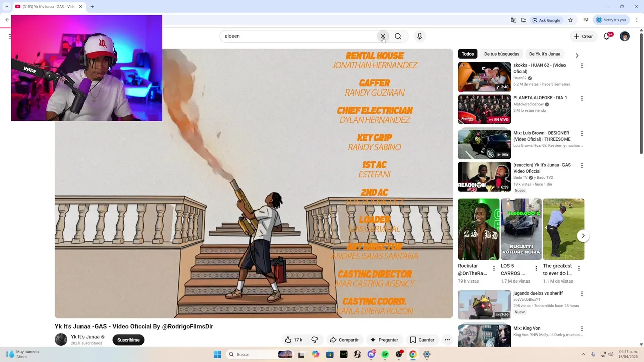Open options for The greatest to ever do it short

[579, 268]
